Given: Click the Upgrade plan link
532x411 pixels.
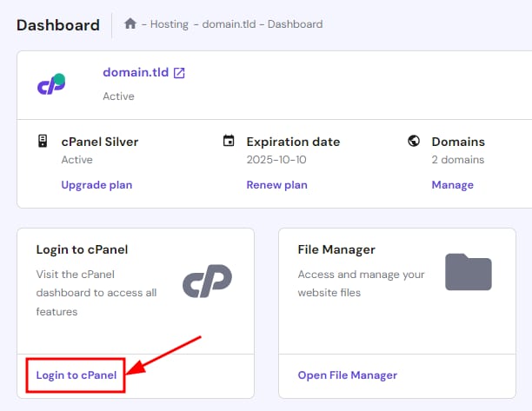Looking at the screenshot, I should (x=96, y=185).
